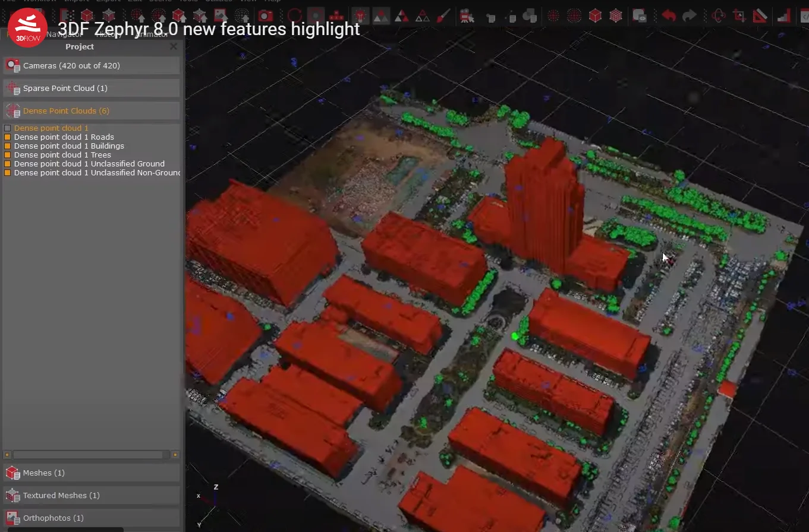The width and height of the screenshot is (809, 532).
Task: Click the Project list horizontal scrollbar
Action: tap(88, 455)
